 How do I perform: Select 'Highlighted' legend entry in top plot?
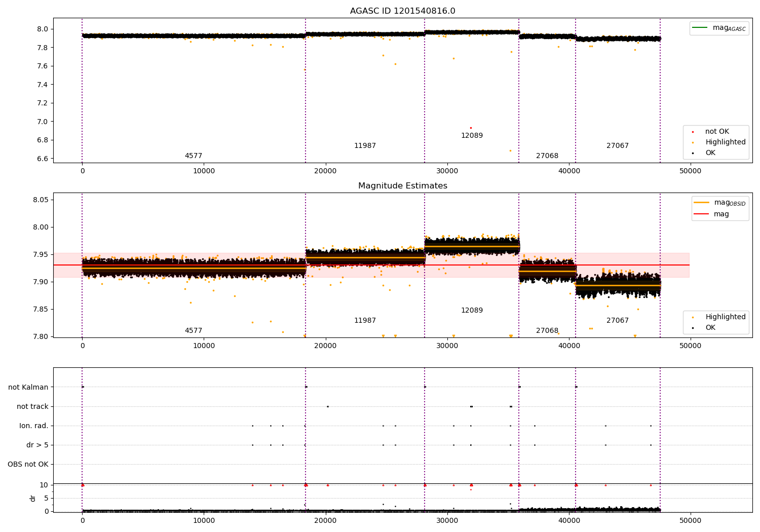719,142
